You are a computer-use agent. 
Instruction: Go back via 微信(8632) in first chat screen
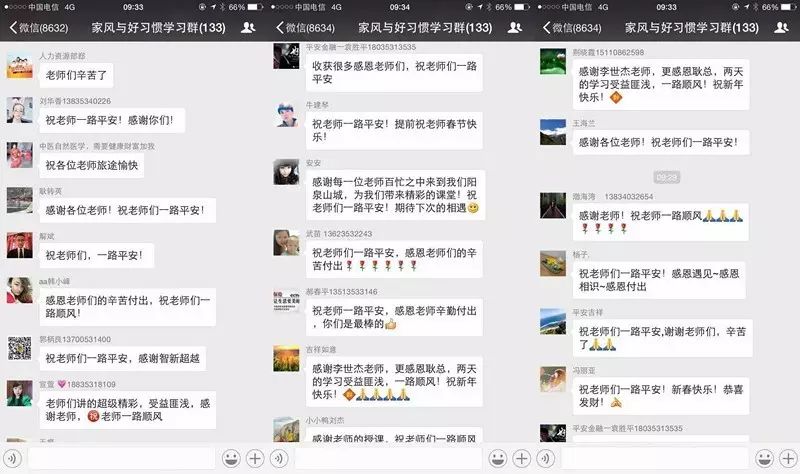coord(39,28)
